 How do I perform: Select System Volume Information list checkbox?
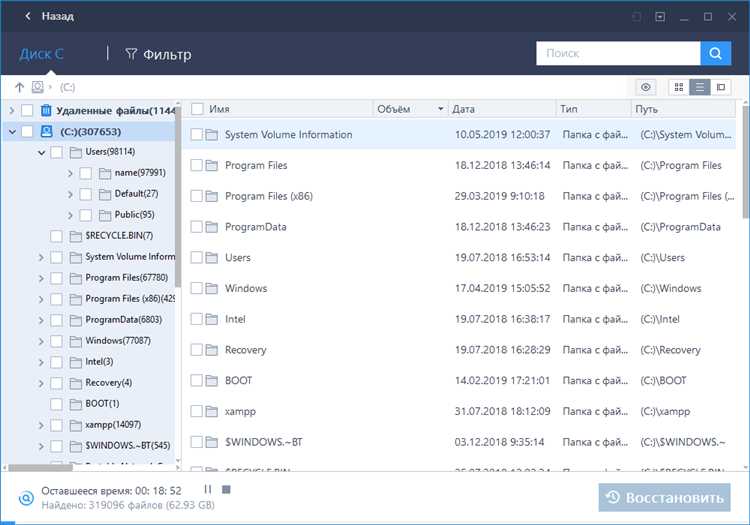[x=197, y=135]
